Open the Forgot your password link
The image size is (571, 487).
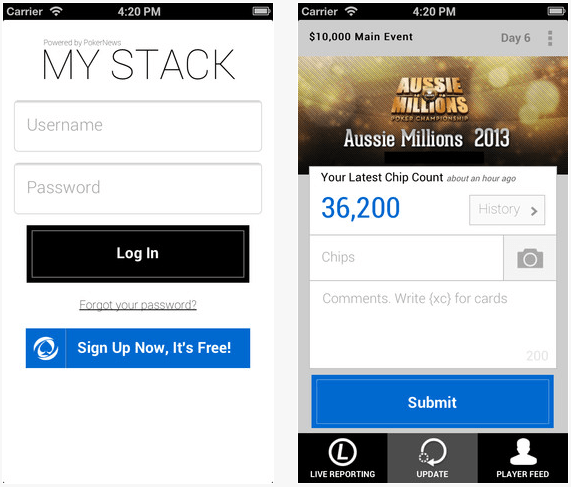138,305
